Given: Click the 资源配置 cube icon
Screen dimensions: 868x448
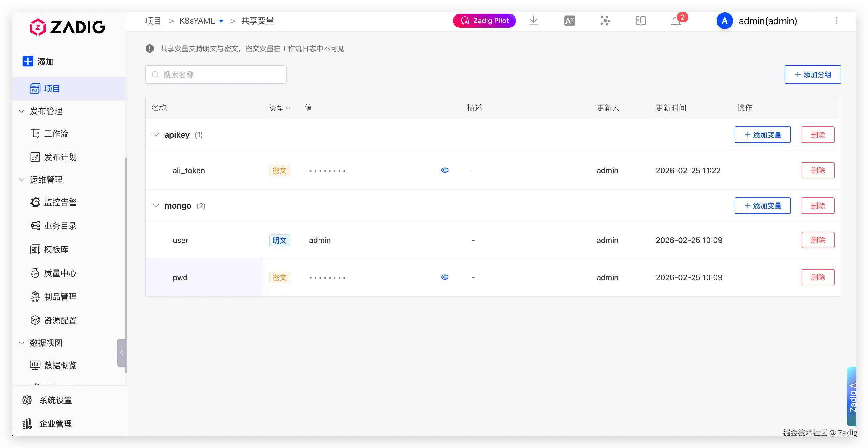Looking at the screenshot, I should coord(35,320).
